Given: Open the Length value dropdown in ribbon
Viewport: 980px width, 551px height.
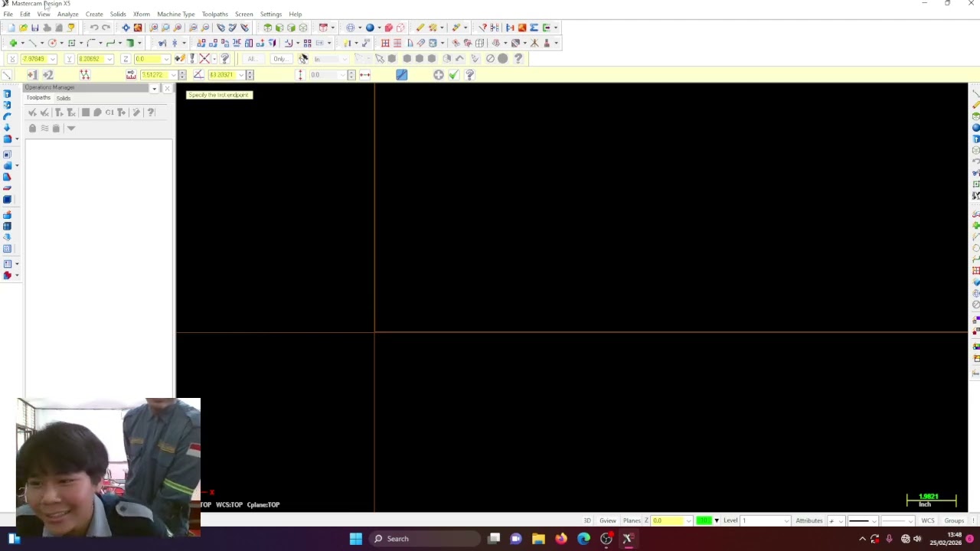Looking at the screenshot, I should pos(173,74).
